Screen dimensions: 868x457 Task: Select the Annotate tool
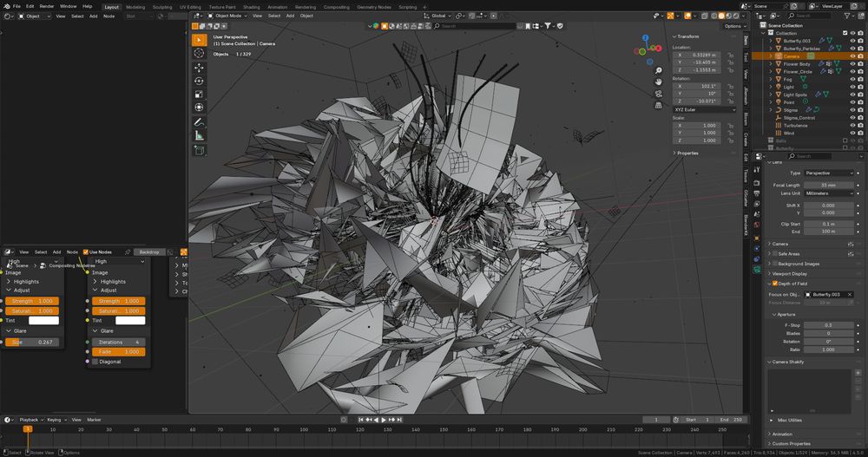pyautogui.click(x=200, y=122)
